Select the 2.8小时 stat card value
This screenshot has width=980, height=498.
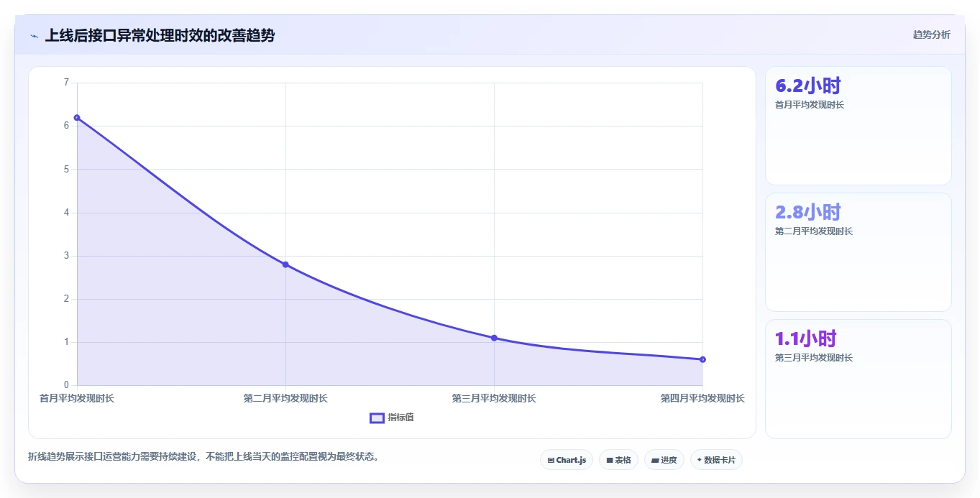point(807,212)
